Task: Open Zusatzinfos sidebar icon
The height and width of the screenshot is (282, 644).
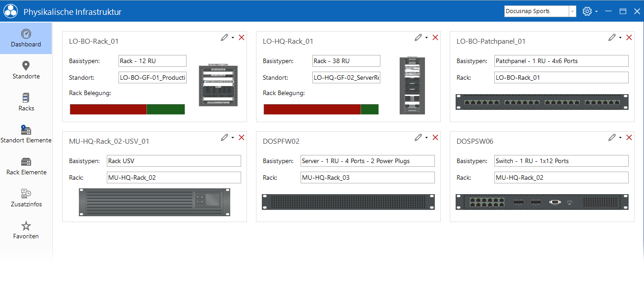Action: coord(26,194)
